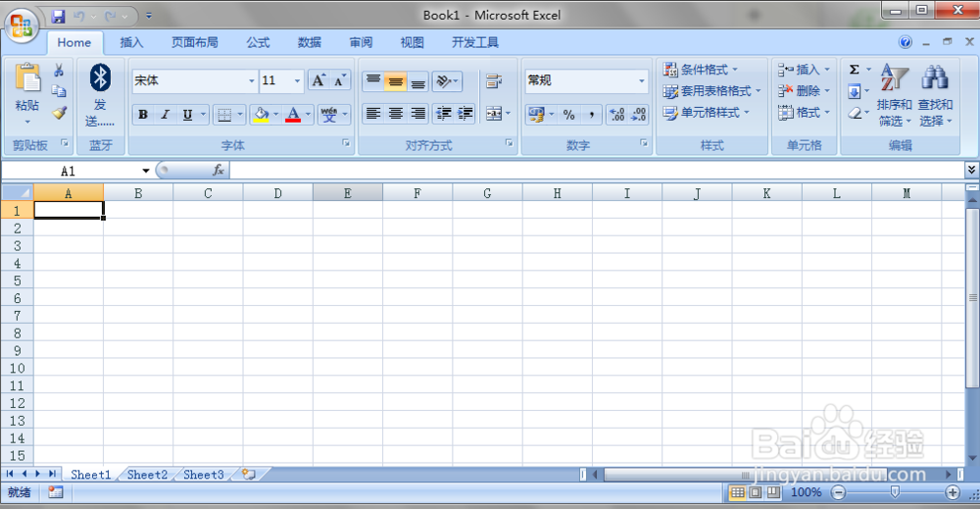Increase decimal places
Image resolution: width=980 pixels, height=509 pixels.
[x=616, y=115]
